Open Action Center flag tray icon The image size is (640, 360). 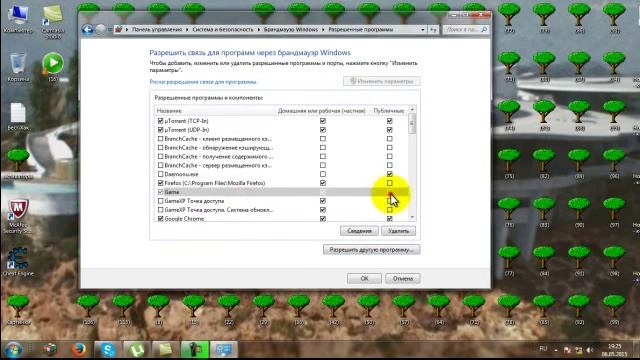567,350
